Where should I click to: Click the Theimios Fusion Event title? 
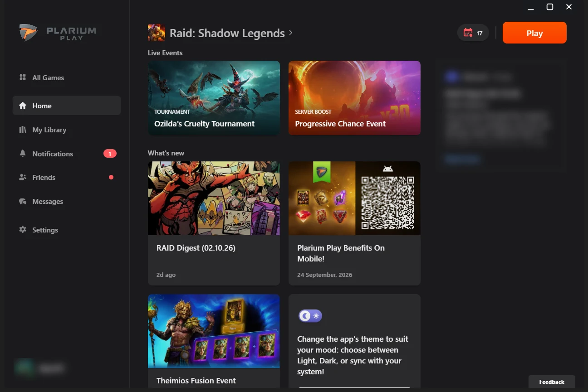coord(196,381)
